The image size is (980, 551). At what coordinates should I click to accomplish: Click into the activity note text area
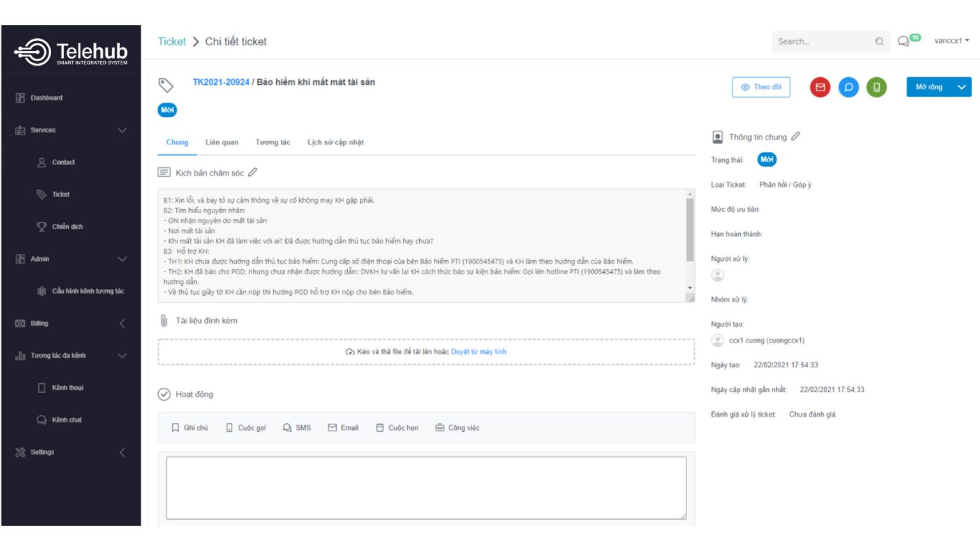pos(426,487)
